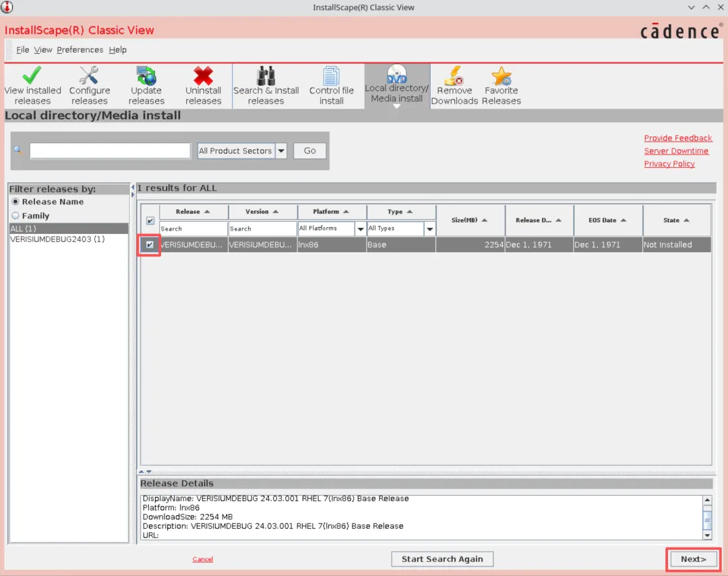This screenshot has height=576, width=728.
Task: Open the File menu
Action: (x=23, y=50)
